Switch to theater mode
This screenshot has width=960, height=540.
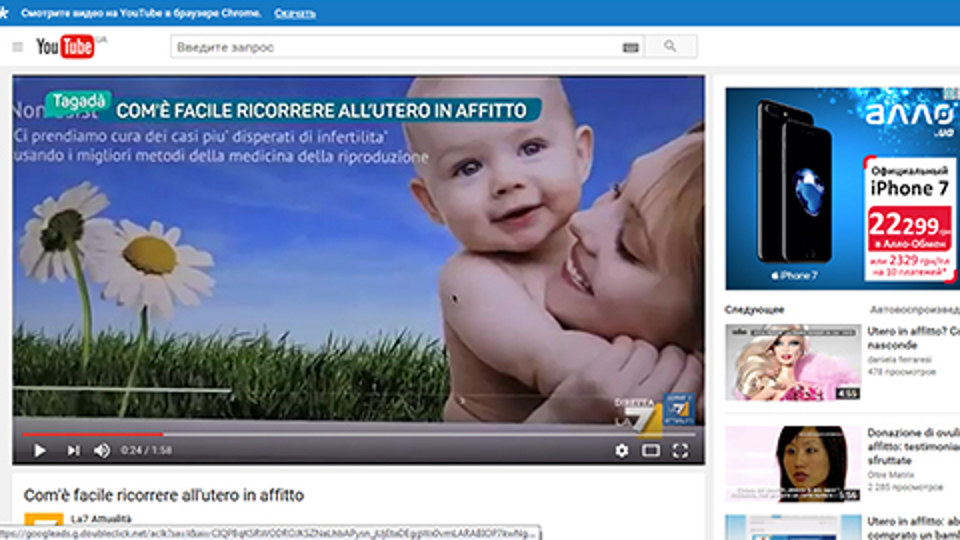[x=651, y=451]
